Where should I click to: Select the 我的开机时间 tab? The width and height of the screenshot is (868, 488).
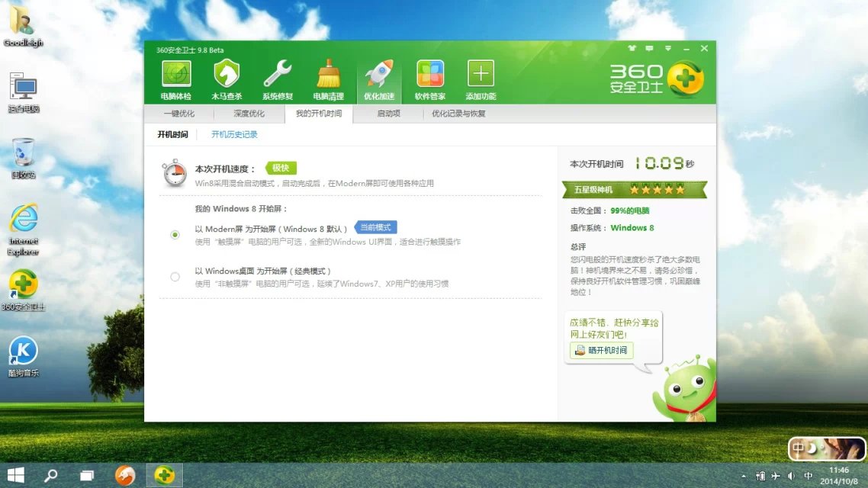[x=319, y=114]
